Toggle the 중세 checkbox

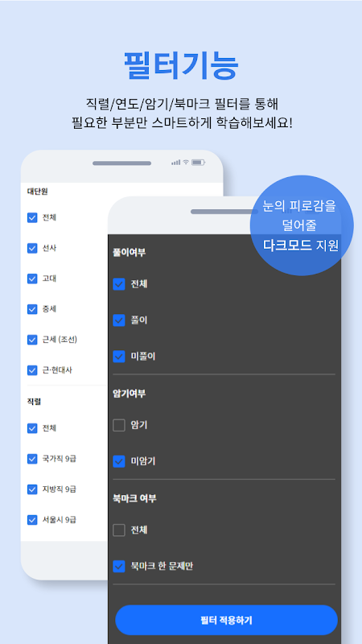tap(32, 309)
